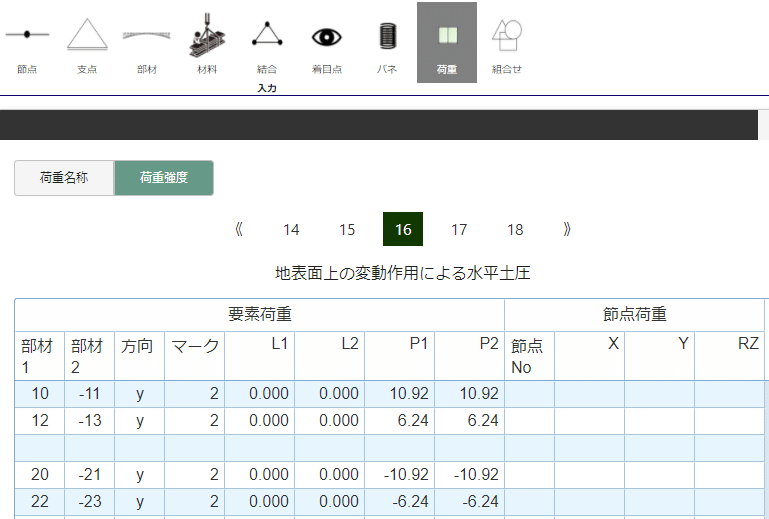Click the マーク column header
The height and width of the screenshot is (519, 769).
[x=195, y=356]
